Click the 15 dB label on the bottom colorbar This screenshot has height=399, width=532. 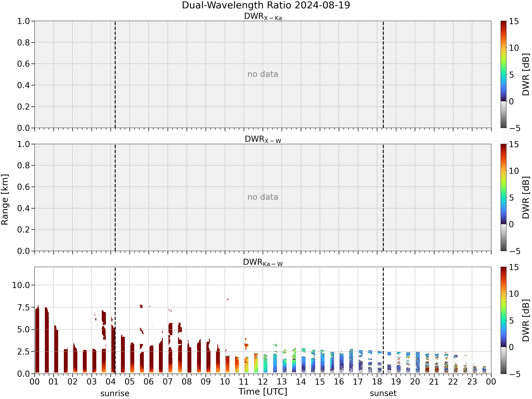(x=514, y=267)
